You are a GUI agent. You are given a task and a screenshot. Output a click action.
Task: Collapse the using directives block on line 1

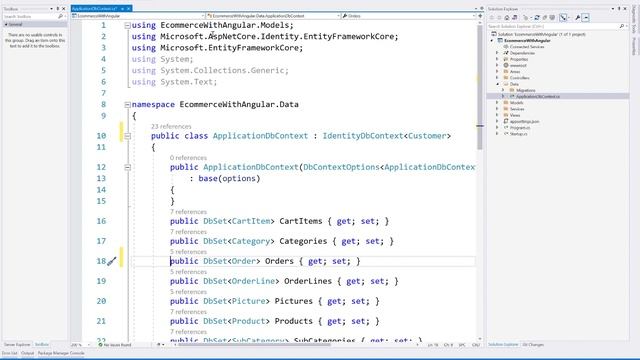click(x=127, y=25)
